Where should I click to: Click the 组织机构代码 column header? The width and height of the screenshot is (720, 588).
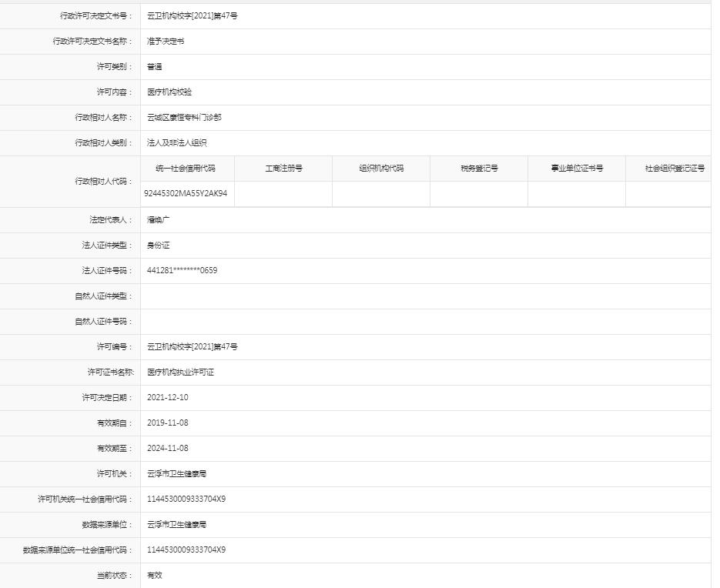381,169
